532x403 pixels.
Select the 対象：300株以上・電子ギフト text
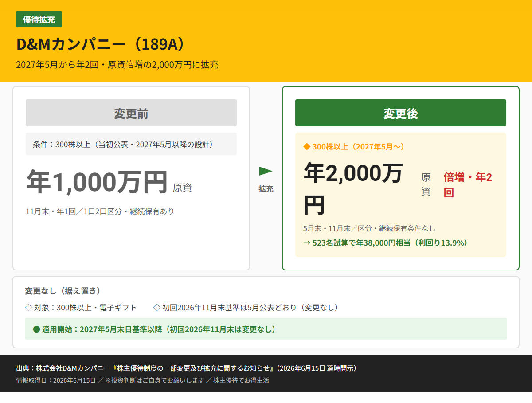(x=86, y=307)
